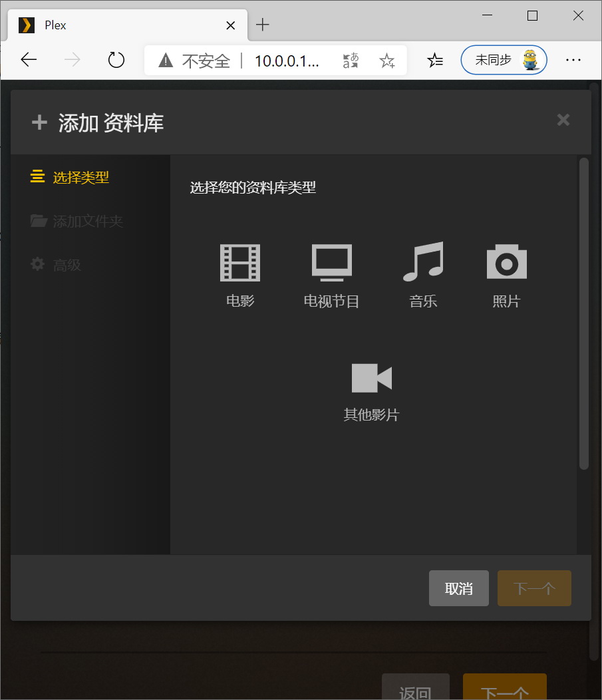Click the dialog's vertical scrollbar
The image size is (602, 700).
pos(583,313)
